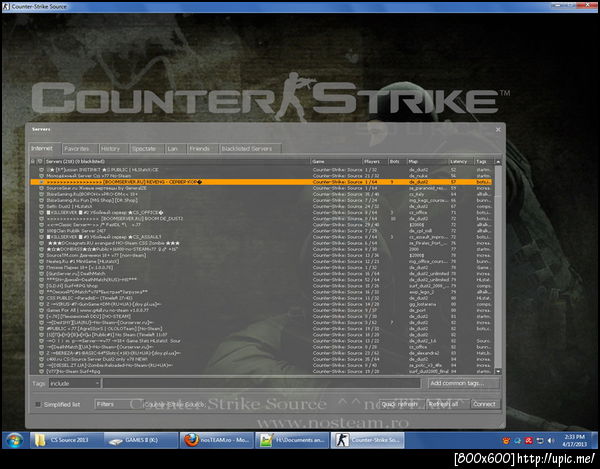Open the Windows Start orb
The height and width of the screenshot is (469, 600).
point(15,440)
